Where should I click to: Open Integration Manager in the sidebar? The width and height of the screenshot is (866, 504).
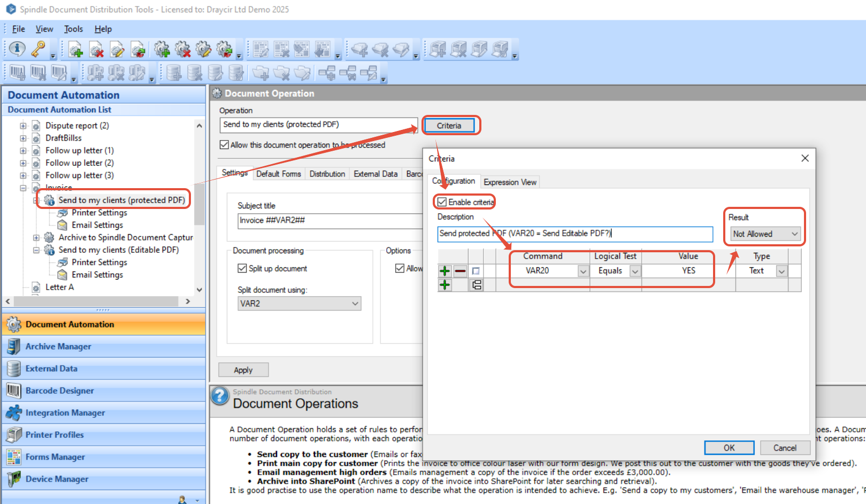104,413
